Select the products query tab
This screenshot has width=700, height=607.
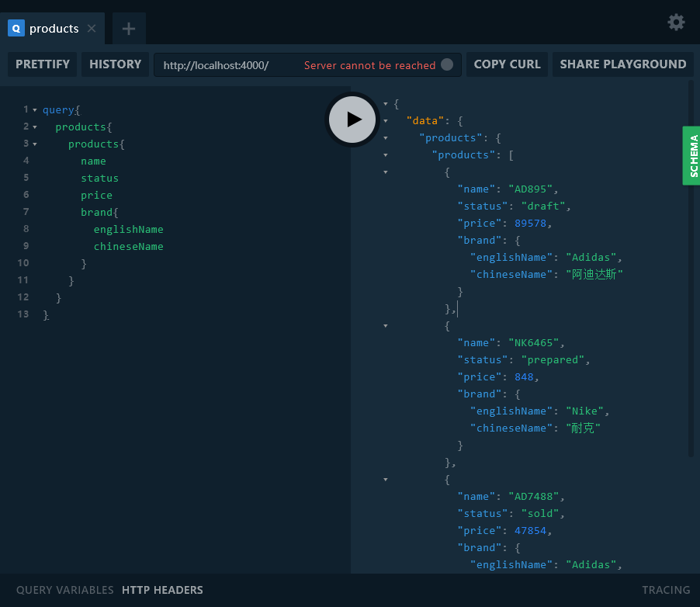[52, 29]
